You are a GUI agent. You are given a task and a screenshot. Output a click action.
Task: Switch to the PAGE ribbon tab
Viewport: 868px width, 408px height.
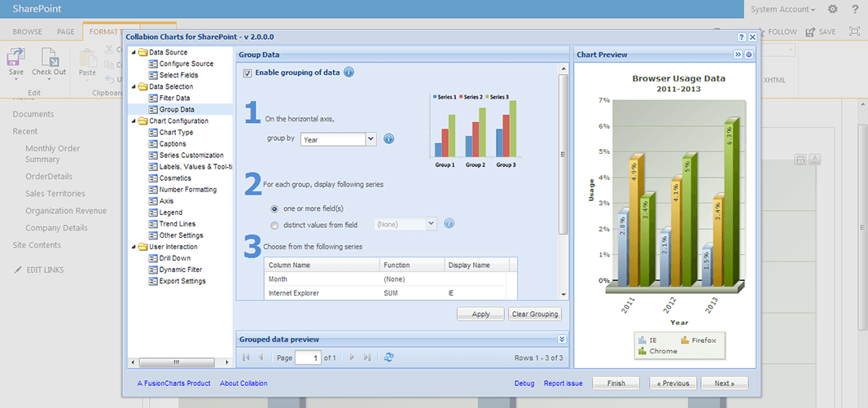pos(65,32)
